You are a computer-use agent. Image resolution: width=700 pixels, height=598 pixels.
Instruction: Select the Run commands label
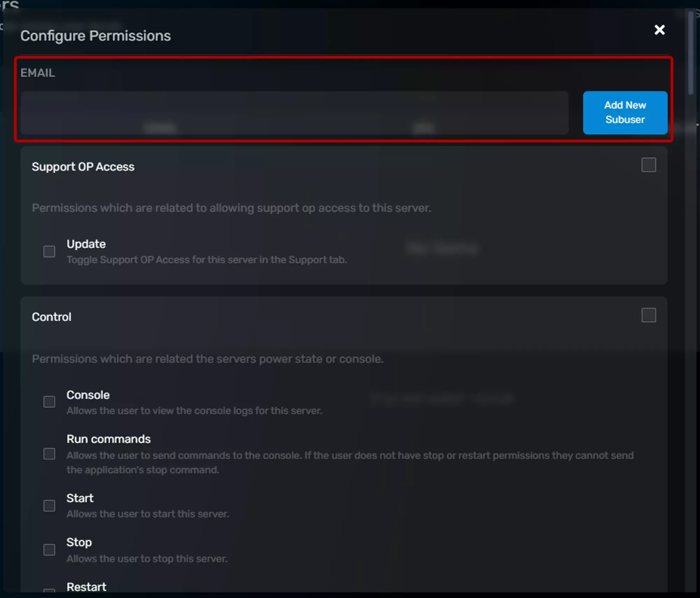click(x=109, y=439)
